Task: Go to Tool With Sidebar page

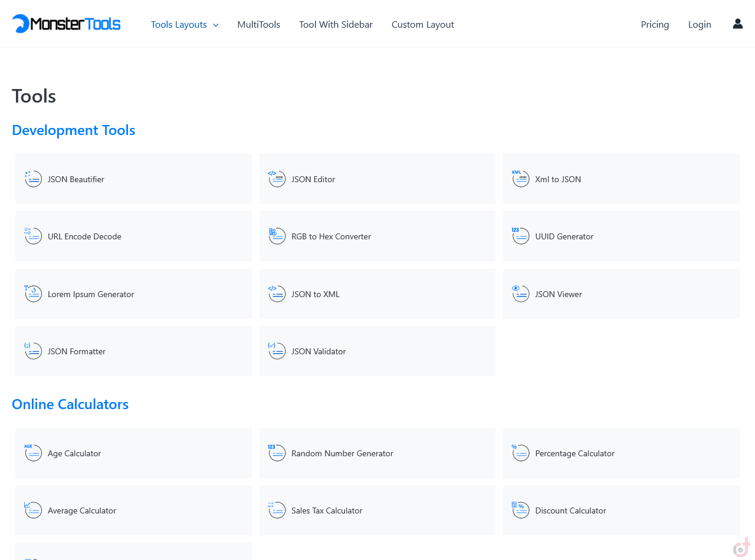Action: click(336, 25)
